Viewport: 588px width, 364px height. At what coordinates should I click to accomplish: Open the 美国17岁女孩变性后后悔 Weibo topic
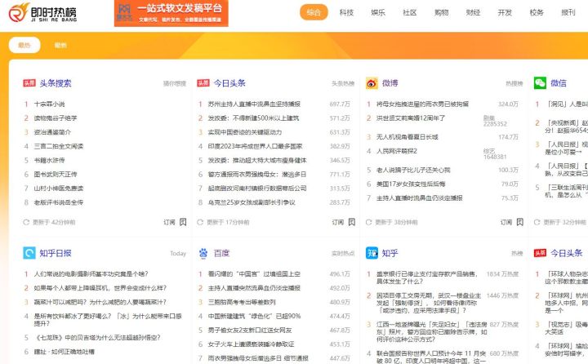click(x=411, y=184)
